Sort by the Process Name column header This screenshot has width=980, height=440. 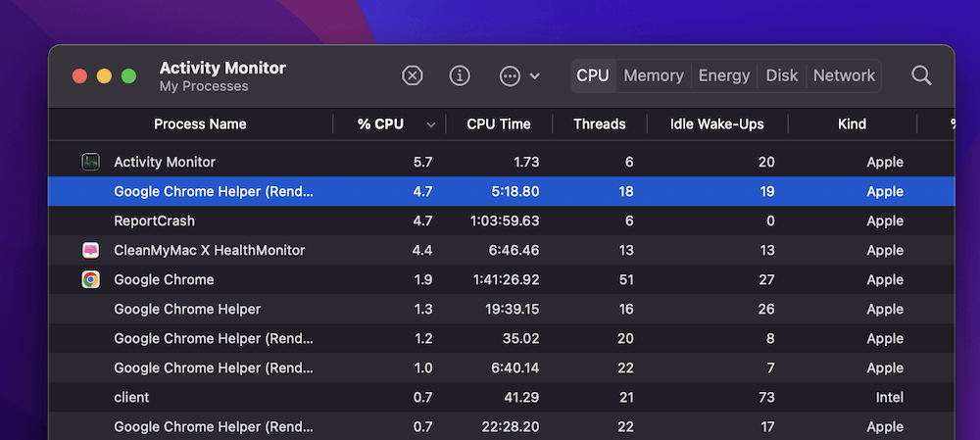tap(200, 124)
